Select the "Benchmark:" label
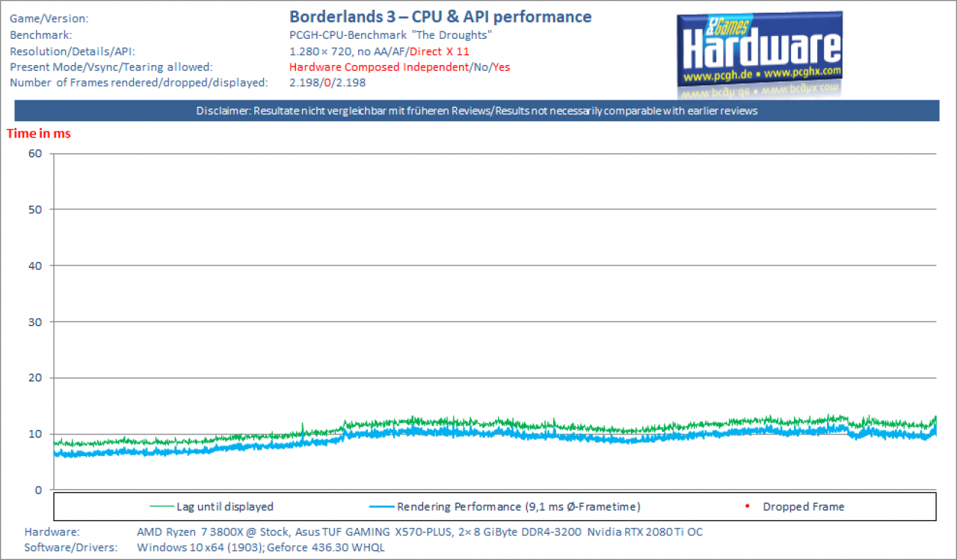Screen dimensions: 957x560 40,34
